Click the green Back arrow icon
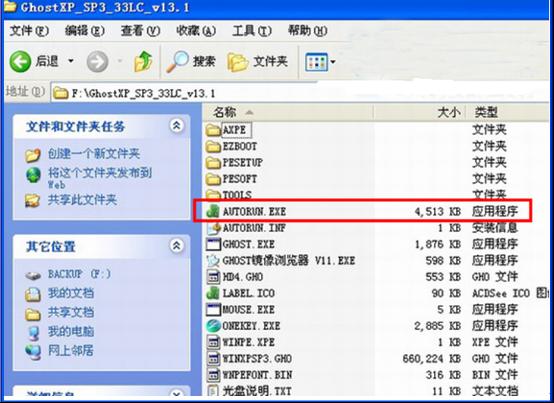The height and width of the screenshot is (403, 554). [20, 61]
